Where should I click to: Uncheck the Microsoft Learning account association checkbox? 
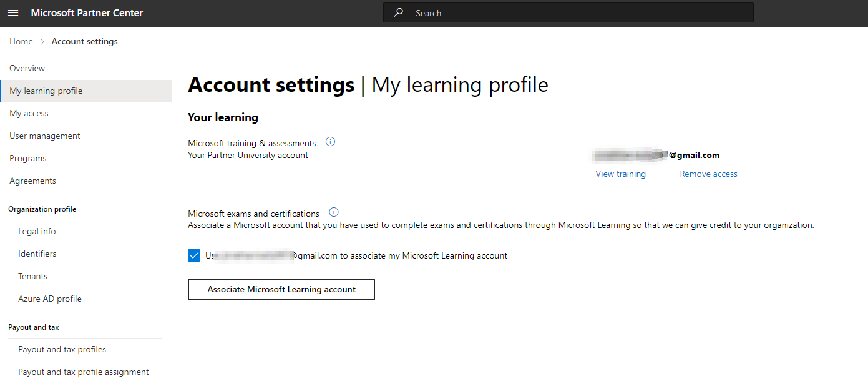tap(194, 255)
